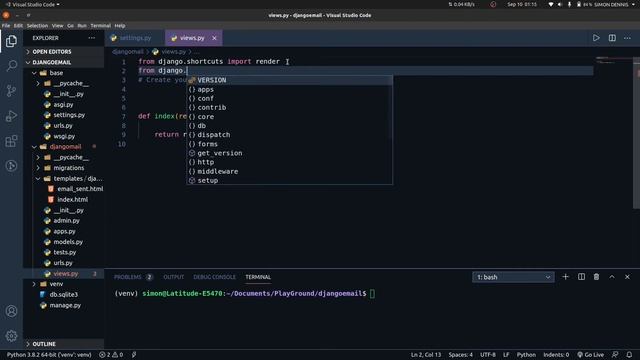Viewport: 640px width, 360px height.
Task: Expand the Outline section
Action: [63, 344]
